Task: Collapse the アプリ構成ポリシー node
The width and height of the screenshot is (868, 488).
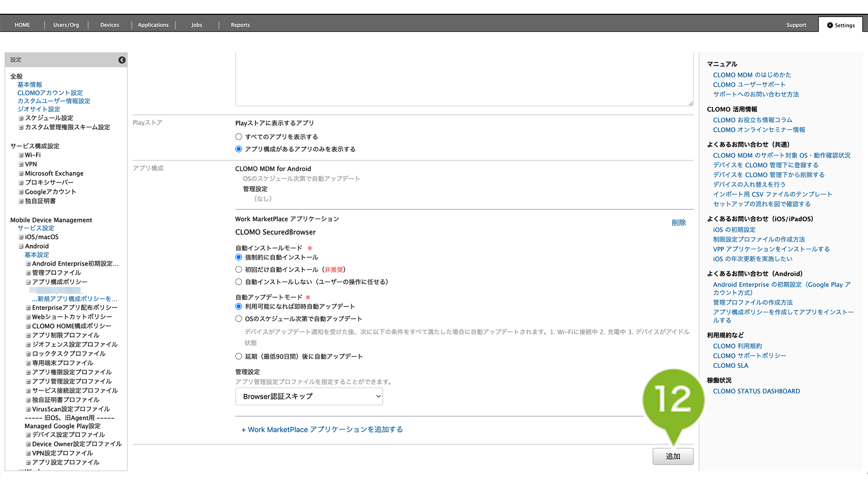Action: [28, 282]
